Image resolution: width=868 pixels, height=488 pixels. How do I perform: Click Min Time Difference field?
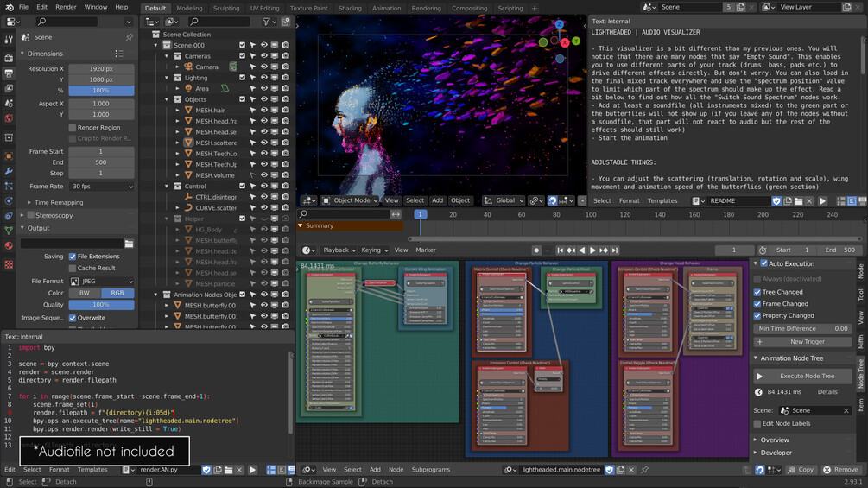802,329
